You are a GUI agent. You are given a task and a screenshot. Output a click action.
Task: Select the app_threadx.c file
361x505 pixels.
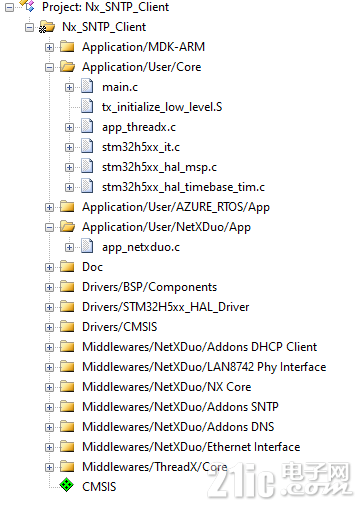click(x=139, y=127)
